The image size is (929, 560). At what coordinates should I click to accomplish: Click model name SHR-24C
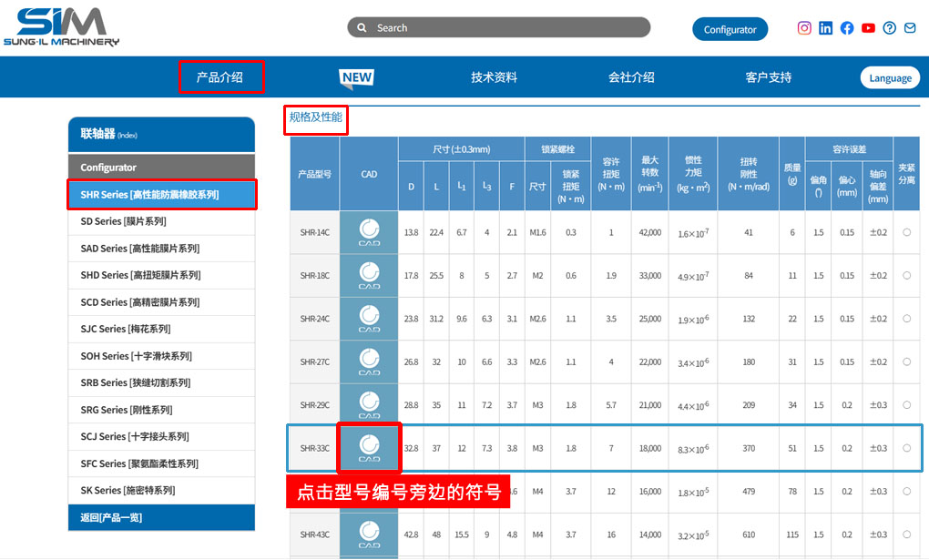click(x=314, y=319)
